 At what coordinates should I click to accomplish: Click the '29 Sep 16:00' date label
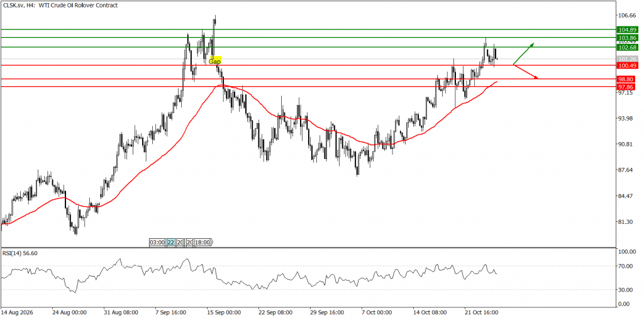click(327, 313)
